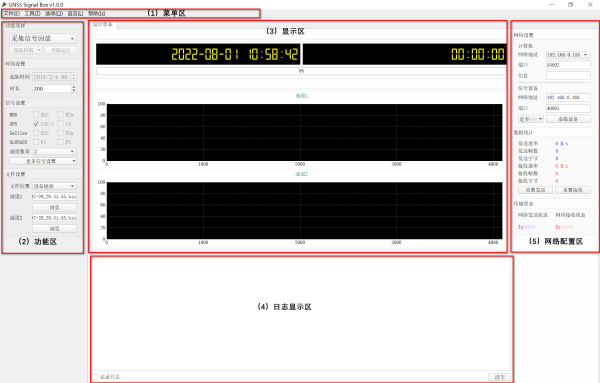Click the computer 端口 port input field
Image resolution: width=600 pixels, height=383 pixels.
tap(568, 65)
